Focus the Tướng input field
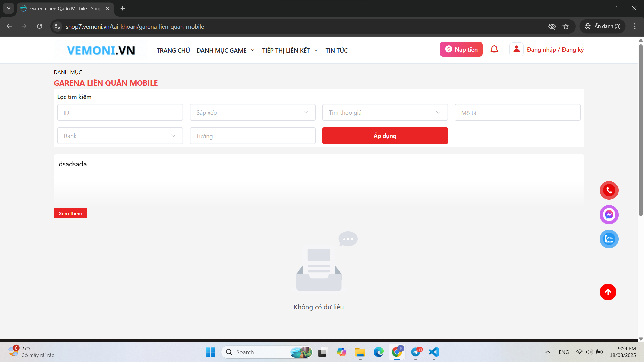Image resolution: width=644 pixels, height=362 pixels. pyautogui.click(x=252, y=136)
